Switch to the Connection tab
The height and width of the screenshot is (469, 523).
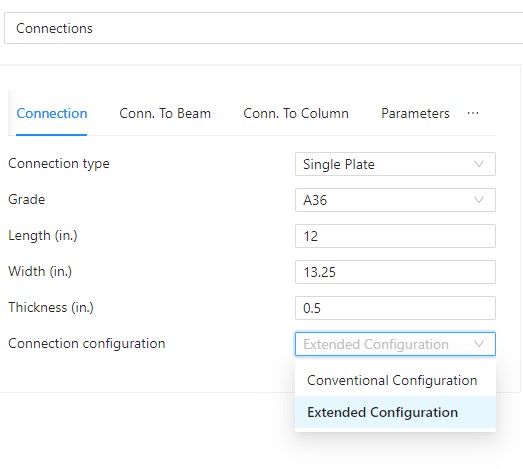pos(52,113)
